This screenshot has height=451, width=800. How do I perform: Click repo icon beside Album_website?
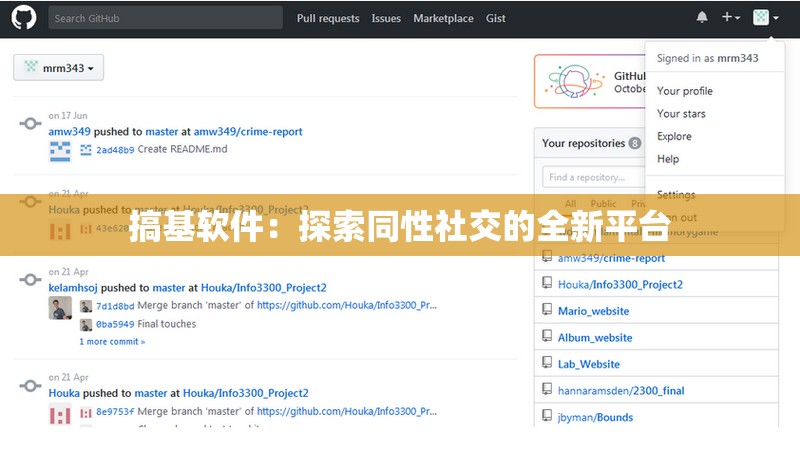(546, 337)
